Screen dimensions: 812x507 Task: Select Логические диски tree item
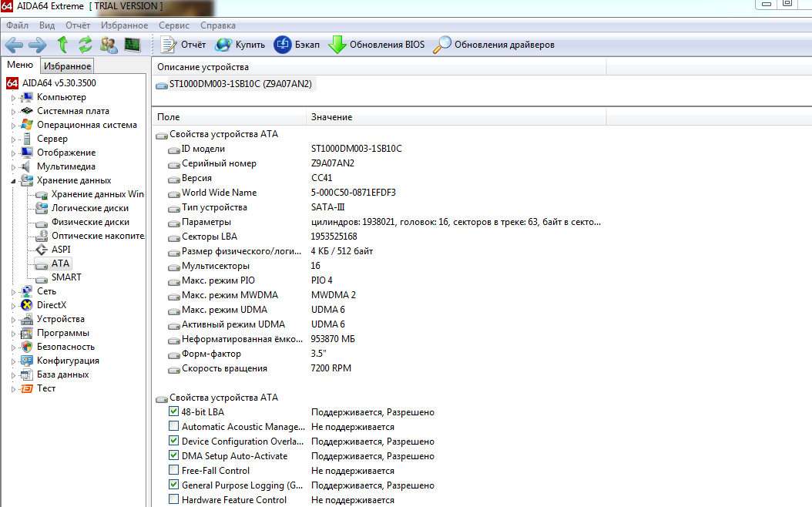pos(82,208)
